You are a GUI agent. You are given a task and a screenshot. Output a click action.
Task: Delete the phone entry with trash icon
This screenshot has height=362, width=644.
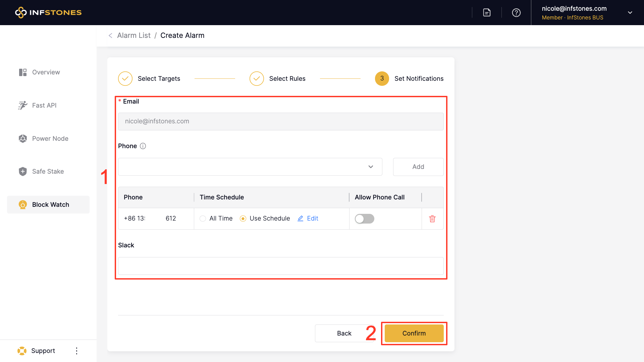pyautogui.click(x=432, y=219)
